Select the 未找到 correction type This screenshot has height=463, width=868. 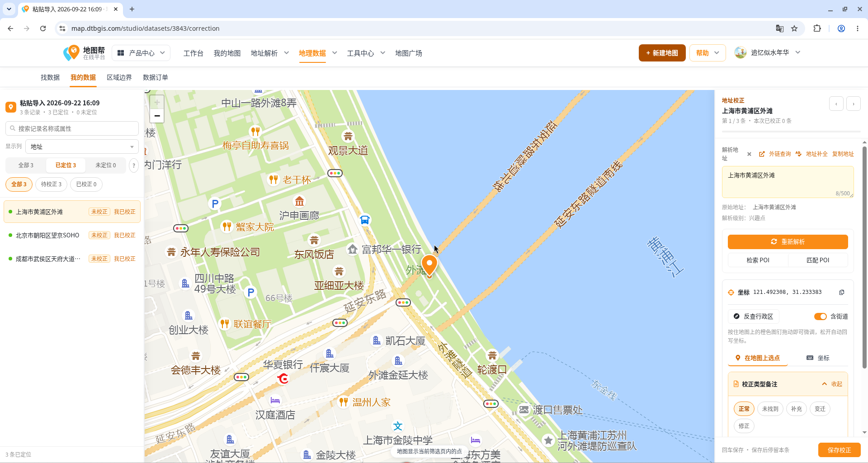tap(770, 409)
